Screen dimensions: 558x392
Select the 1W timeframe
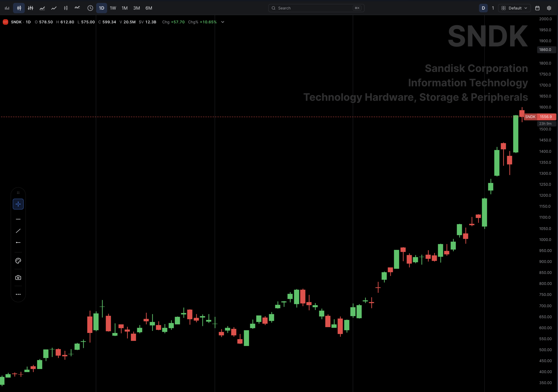pyautogui.click(x=113, y=8)
